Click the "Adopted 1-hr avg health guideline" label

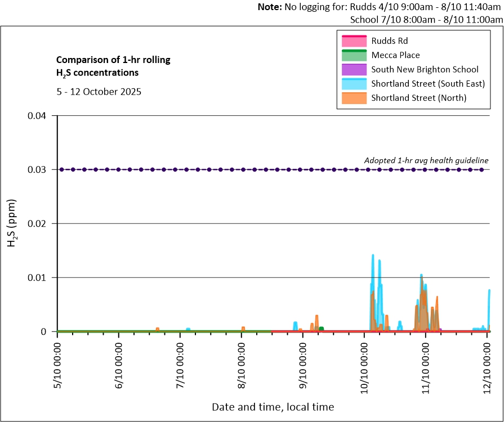tap(426, 160)
